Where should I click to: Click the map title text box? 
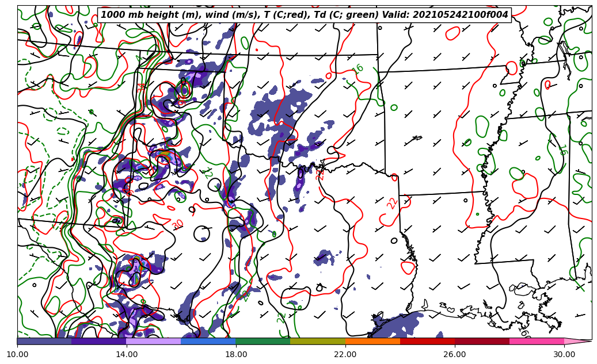tap(305, 15)
